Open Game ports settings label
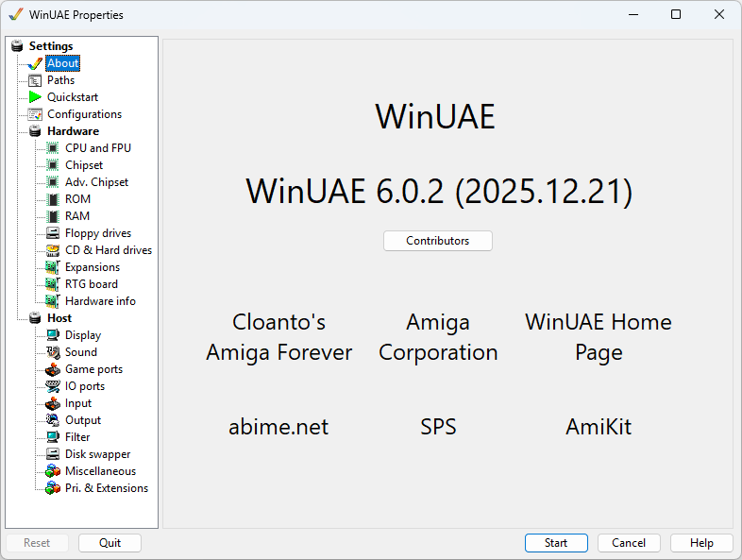The image size is (742, 560). 93,369
